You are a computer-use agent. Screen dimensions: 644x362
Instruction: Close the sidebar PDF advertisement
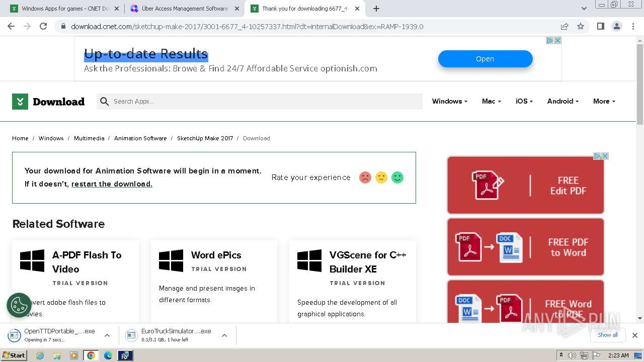[x=605, y=156]
